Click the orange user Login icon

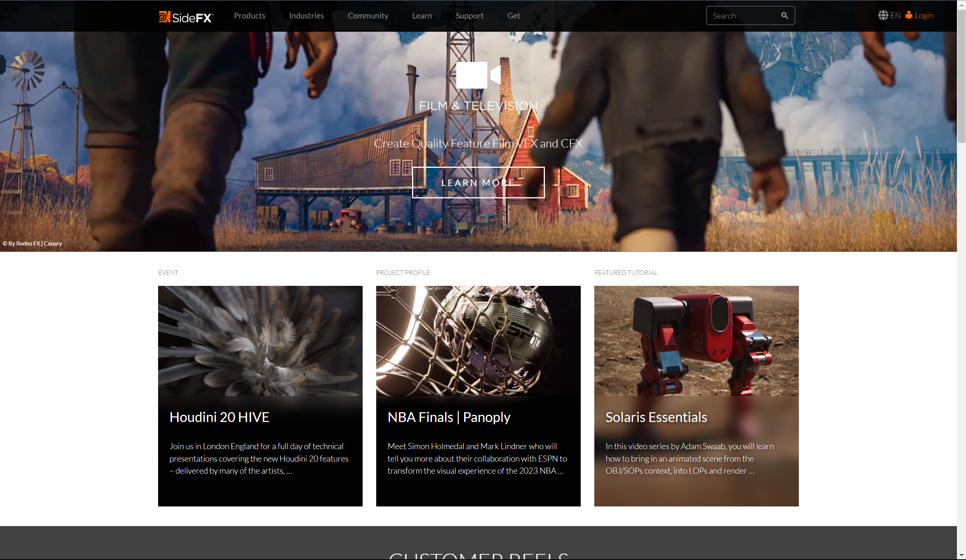(909, 15)
